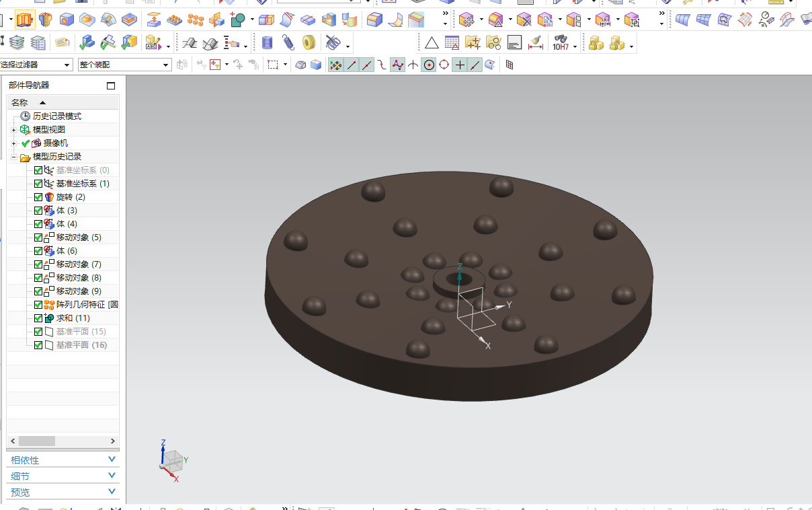Click the navigator horizontal scrollbar thumb
This screenshot has width=812, height=510.
pyautogui.click(x=37, y=441)
